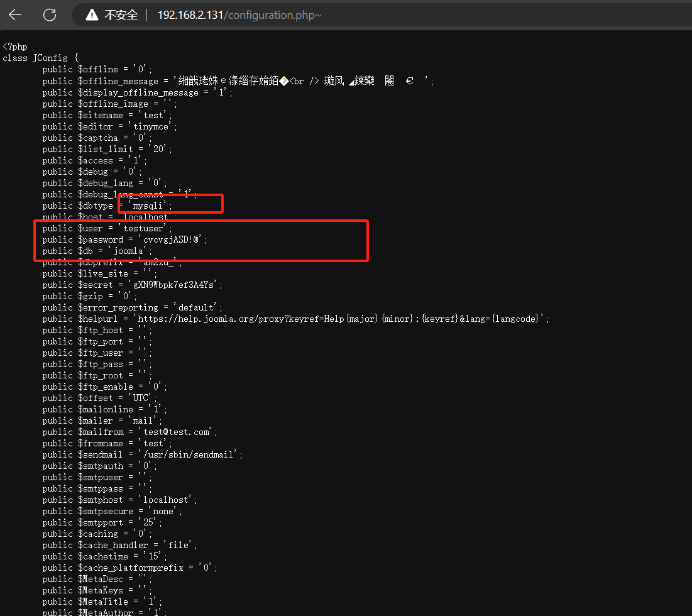This screenshot has height=616, width=692.
Task: Click the '$MetaKeys' line
Action: [x=97, y=590]
